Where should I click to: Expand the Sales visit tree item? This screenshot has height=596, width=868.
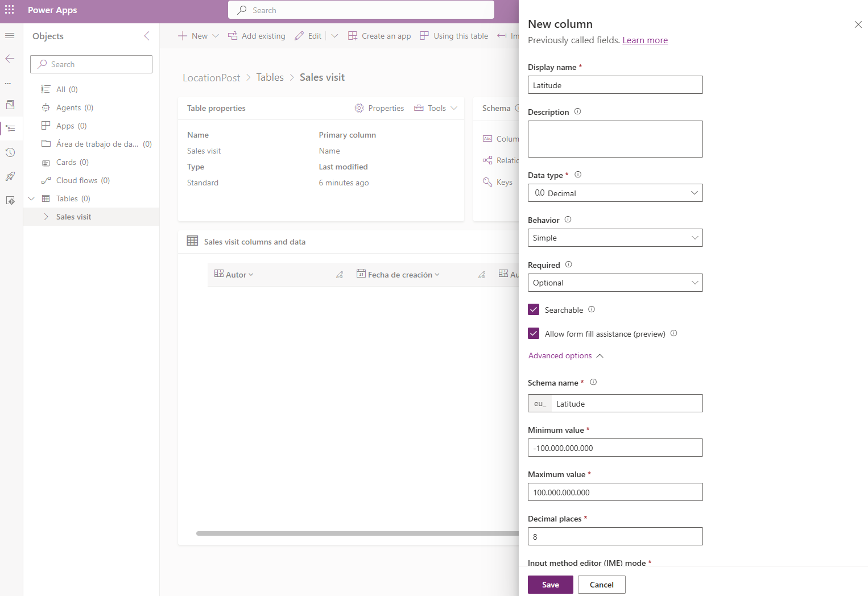pyautogui.click(x=46, y=217)
